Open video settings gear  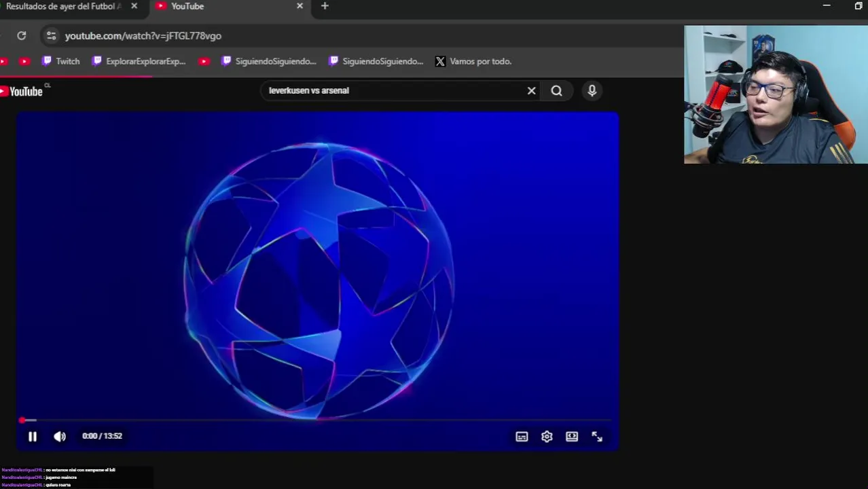[x=547, y=437]
